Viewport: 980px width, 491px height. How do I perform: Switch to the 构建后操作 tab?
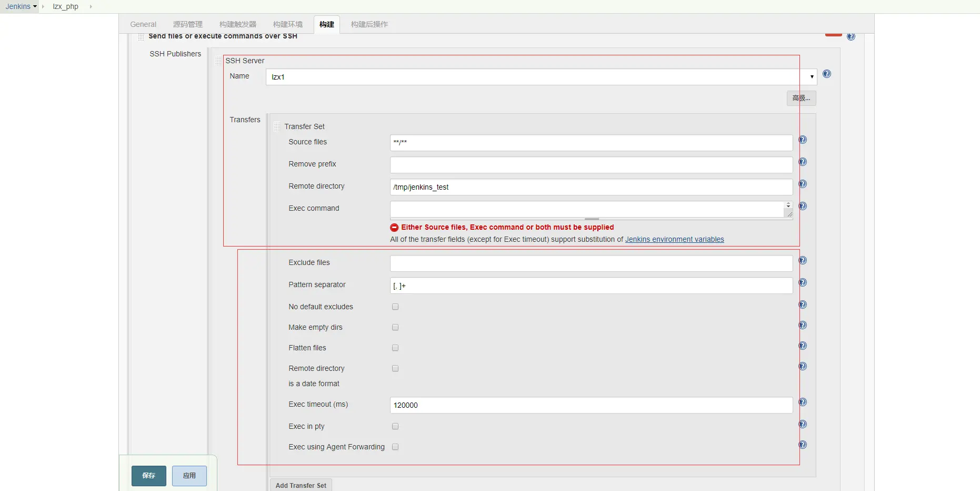pos(369,24)
